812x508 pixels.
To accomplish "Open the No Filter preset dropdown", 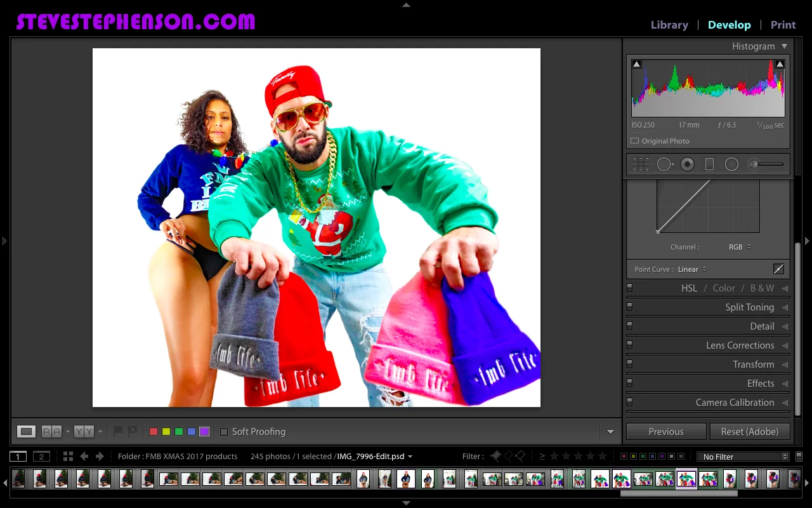I will [x=742, y=457].
